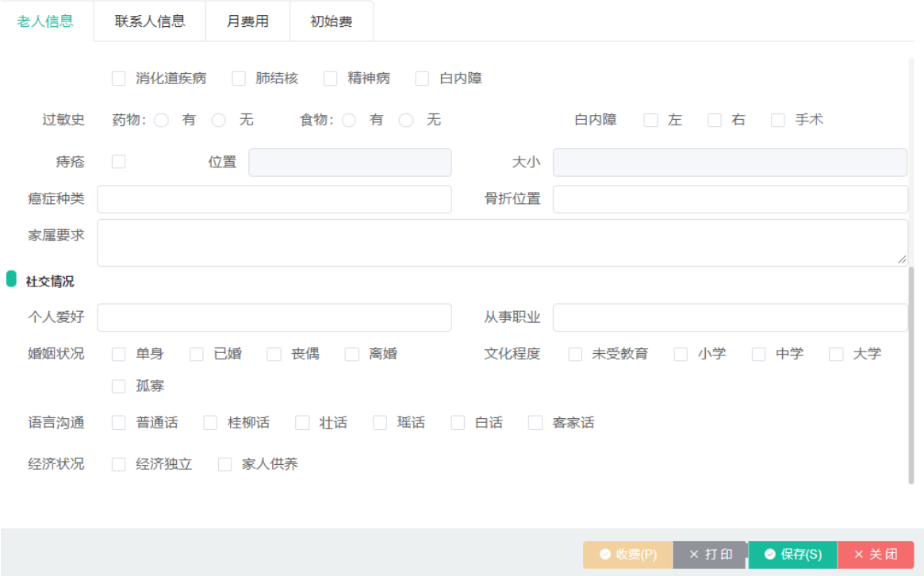This screenshot has width=924, height=576.
Task: Check 桂柳话 language option
Action: pyautogui.click(x=210, y=423)
